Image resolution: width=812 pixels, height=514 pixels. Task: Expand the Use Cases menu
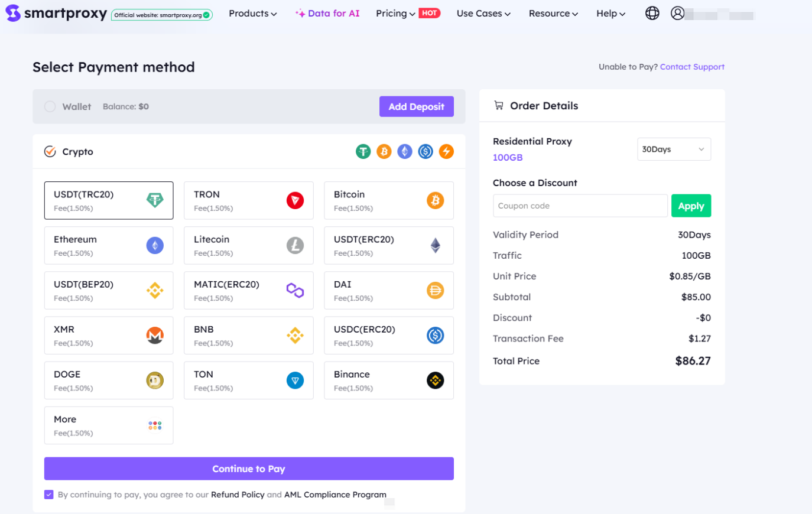pos(483,13)
